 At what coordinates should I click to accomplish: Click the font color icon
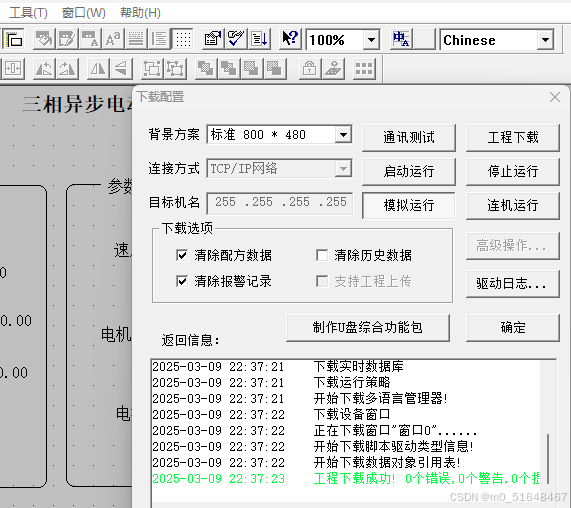tap(90, 39)
